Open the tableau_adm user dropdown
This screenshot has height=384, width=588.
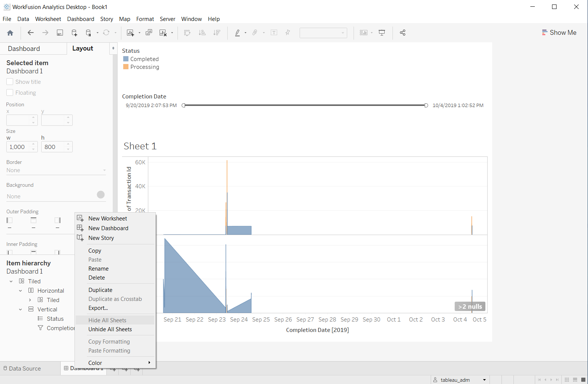[460, 380]
